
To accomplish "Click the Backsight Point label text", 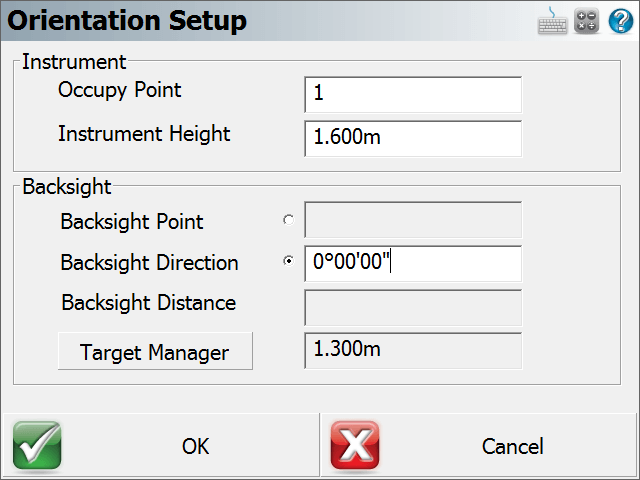I will pos(132,222).
